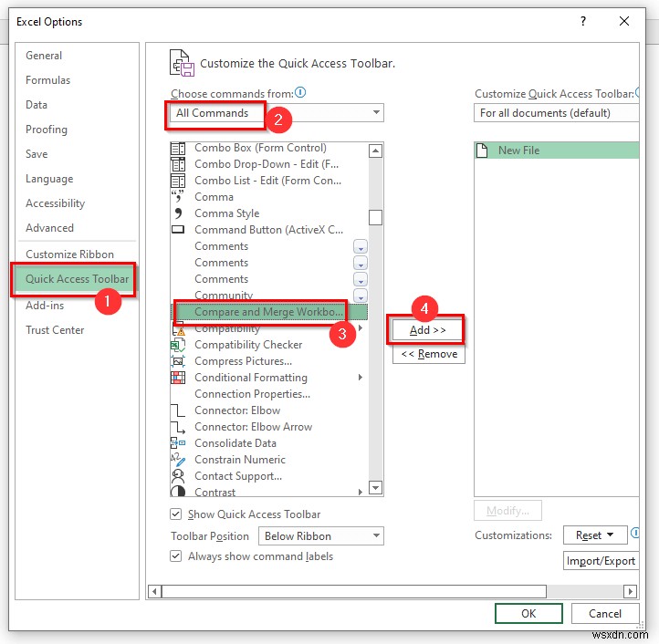Click the question mark help icon

click(x=583, y=21)
